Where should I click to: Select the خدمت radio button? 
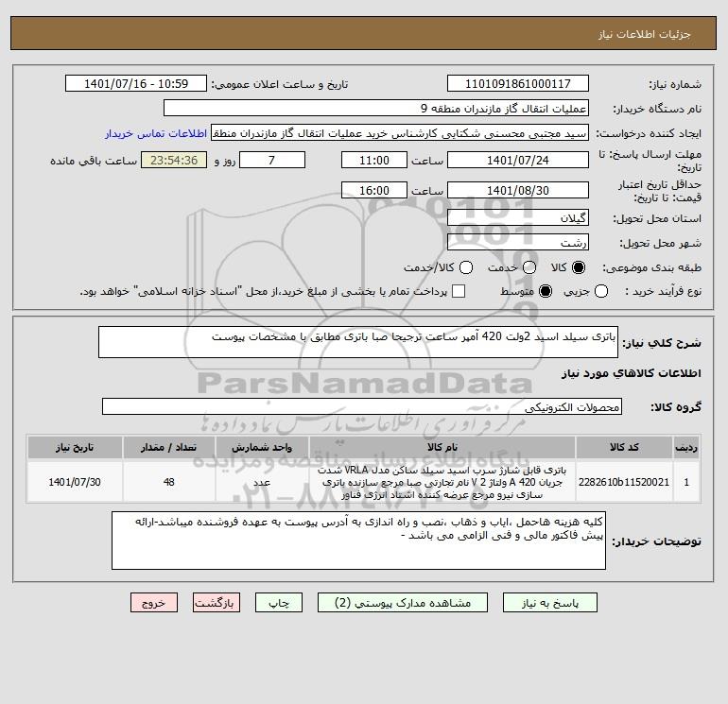coord(529,267)
